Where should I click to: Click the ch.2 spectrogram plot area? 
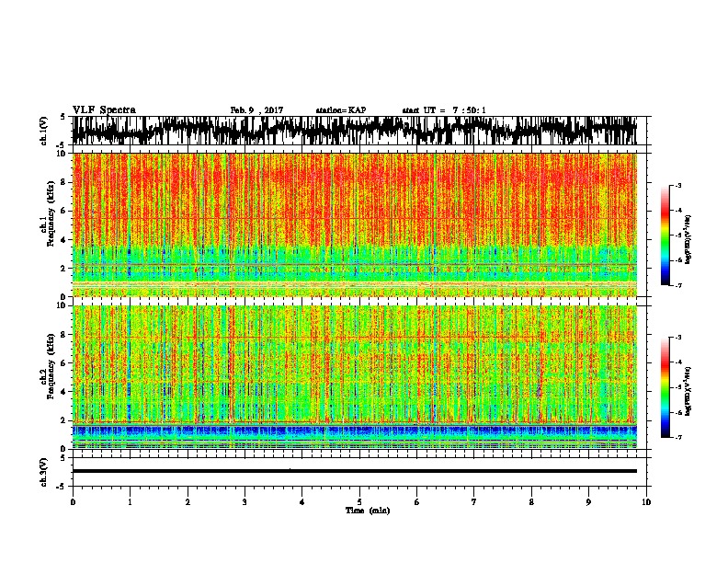[355, 377]
